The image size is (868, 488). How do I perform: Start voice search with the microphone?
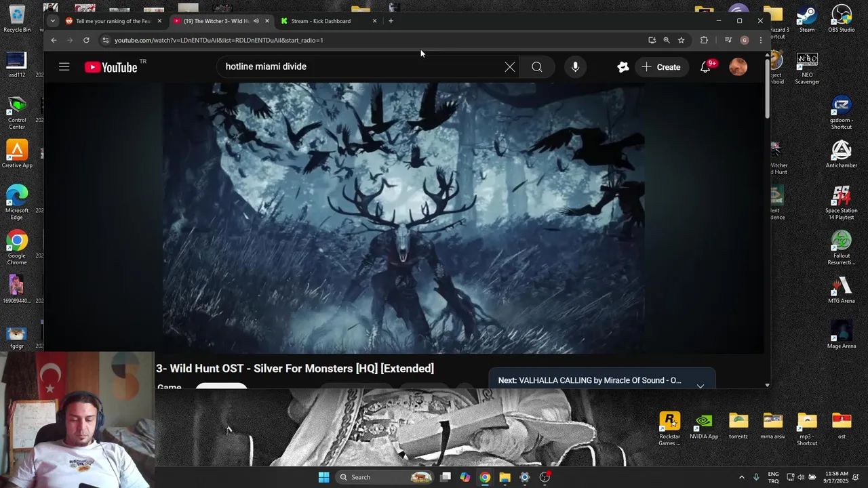tap(575, 66)
